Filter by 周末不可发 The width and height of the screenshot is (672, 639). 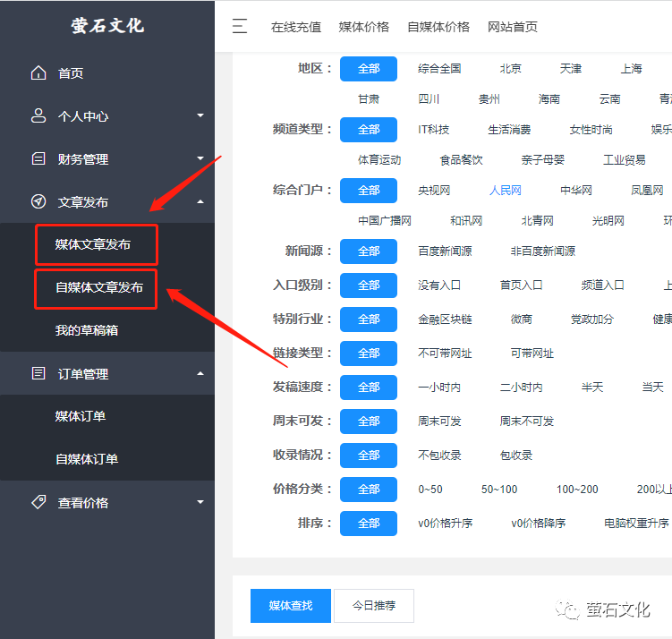point(527,422)
